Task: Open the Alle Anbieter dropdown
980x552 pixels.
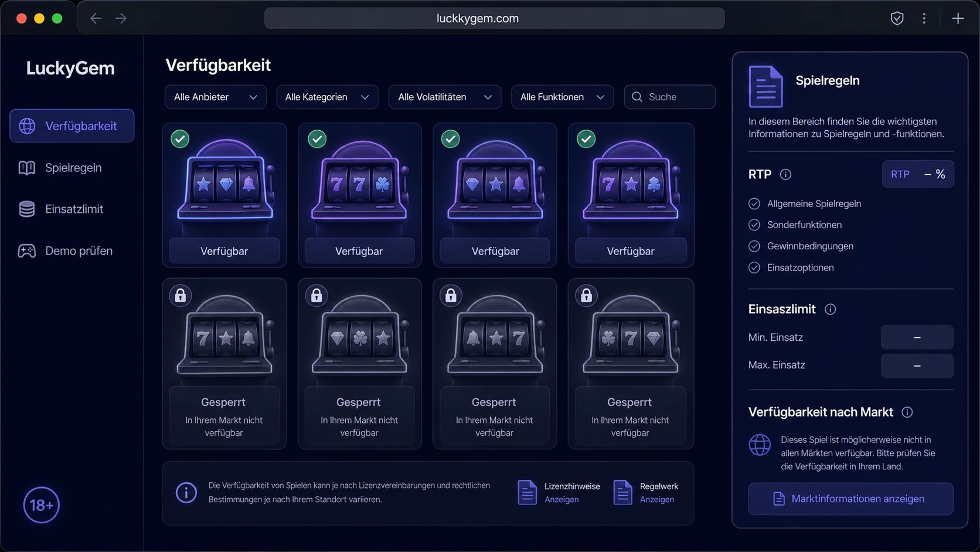Action: [216, 97]
